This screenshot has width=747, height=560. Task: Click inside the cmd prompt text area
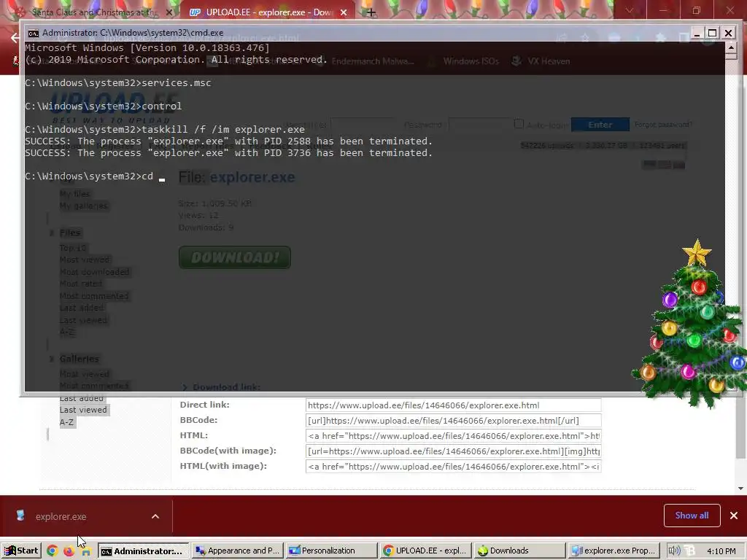(374, 217)
